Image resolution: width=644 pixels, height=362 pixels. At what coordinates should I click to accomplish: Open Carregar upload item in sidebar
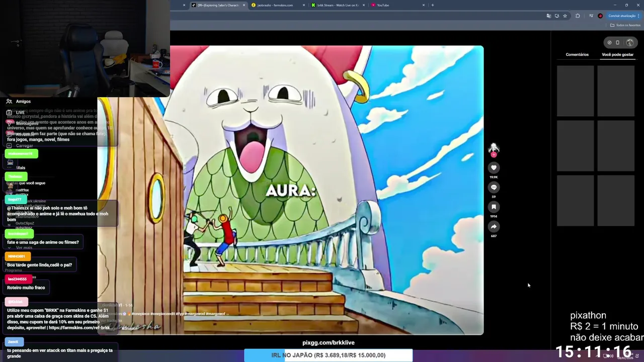(x=20, y=145)
